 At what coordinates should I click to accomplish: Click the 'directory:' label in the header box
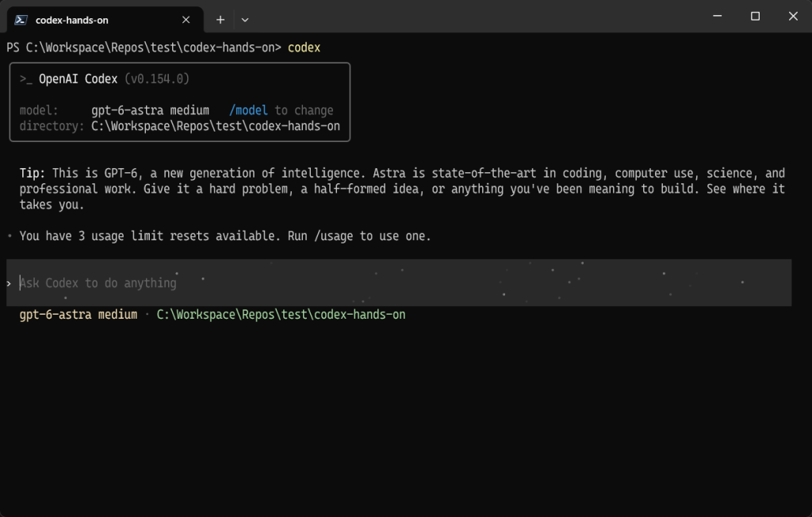click(x=52, y=126)
